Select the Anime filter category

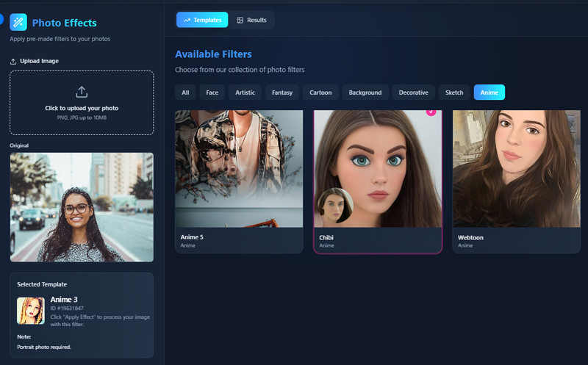[490, 93]
